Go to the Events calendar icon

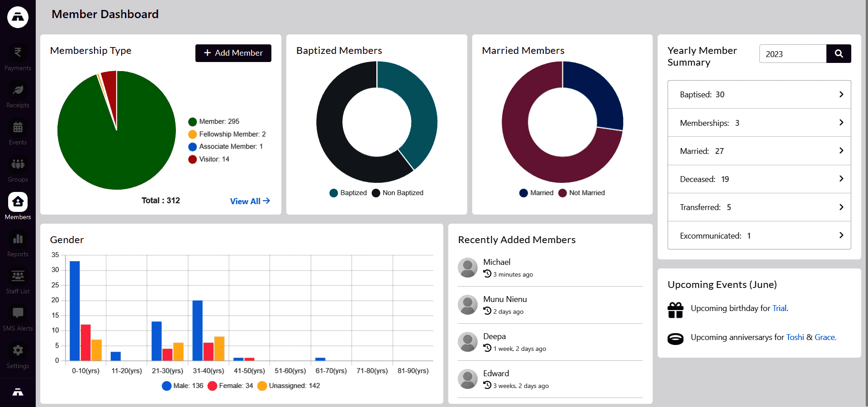tap(18, 128)
